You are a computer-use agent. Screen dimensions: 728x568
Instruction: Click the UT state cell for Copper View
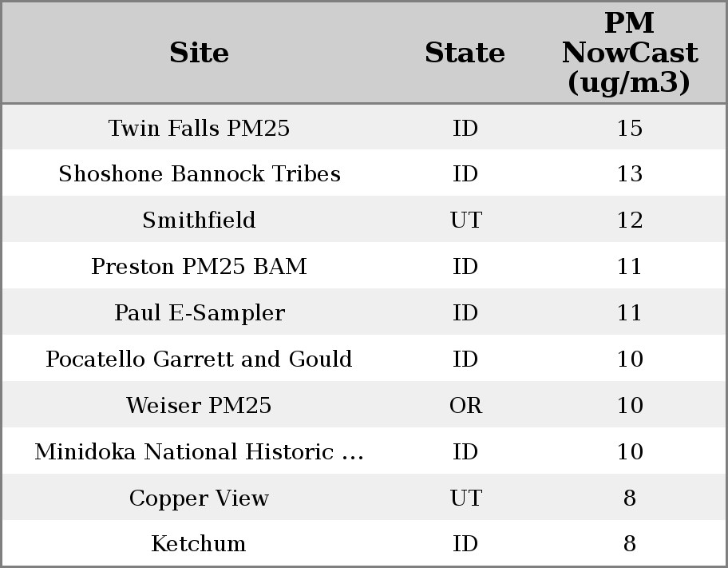coord(465,498)
